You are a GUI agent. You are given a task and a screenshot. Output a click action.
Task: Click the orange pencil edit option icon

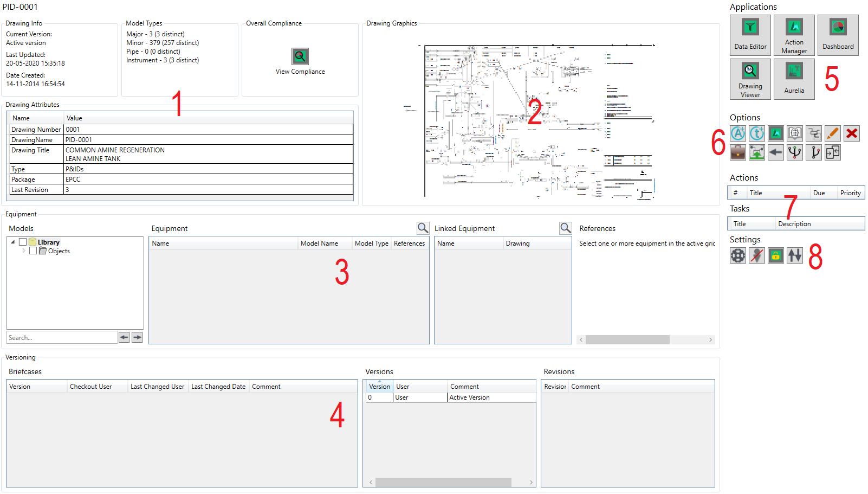832,133
